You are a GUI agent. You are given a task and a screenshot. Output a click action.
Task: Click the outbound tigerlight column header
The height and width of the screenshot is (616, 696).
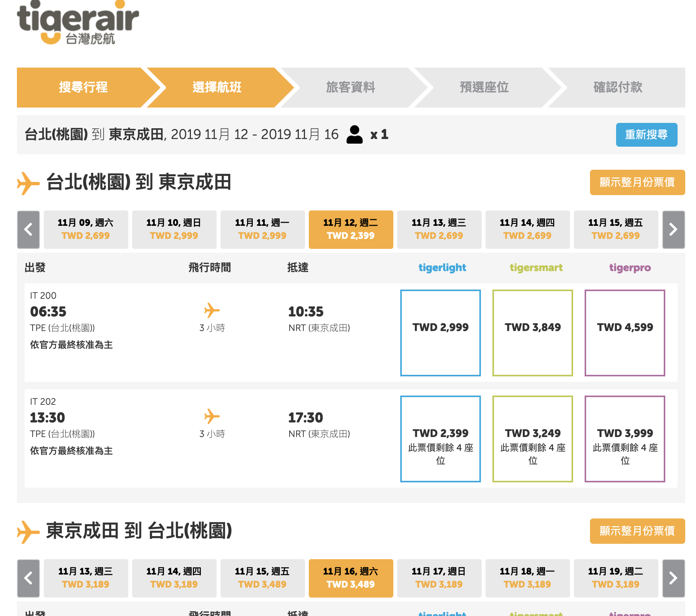click(442, 268)
